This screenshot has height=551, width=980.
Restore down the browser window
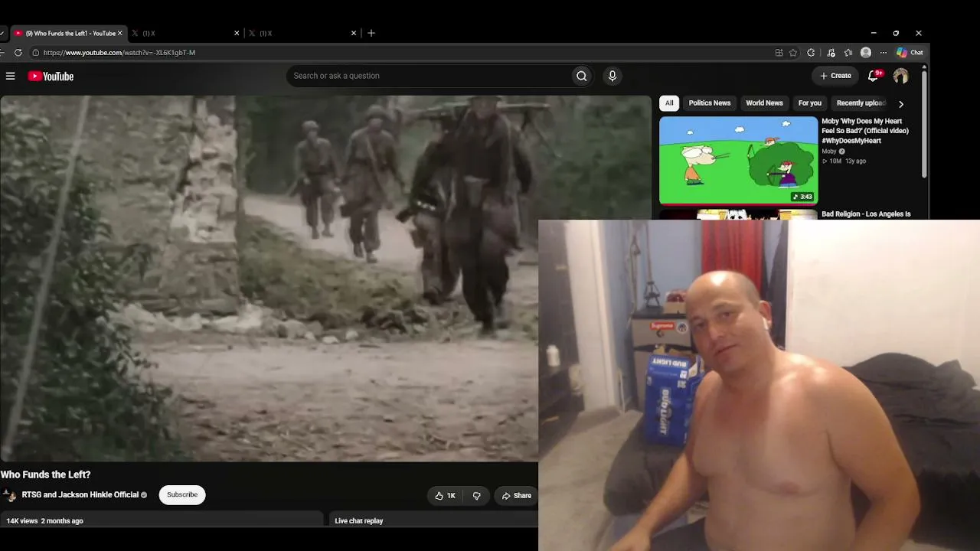point(896,33)
